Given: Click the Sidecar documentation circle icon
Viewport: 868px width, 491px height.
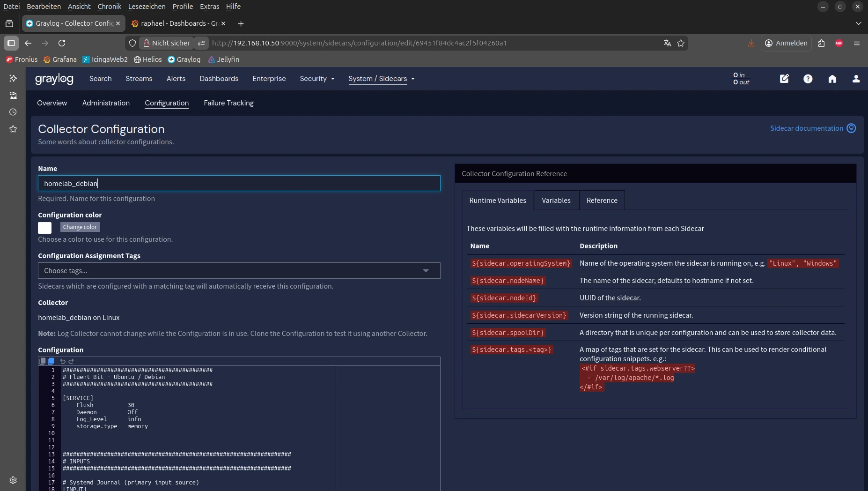Looking at the screenshot, I should (x=851, y=128).
